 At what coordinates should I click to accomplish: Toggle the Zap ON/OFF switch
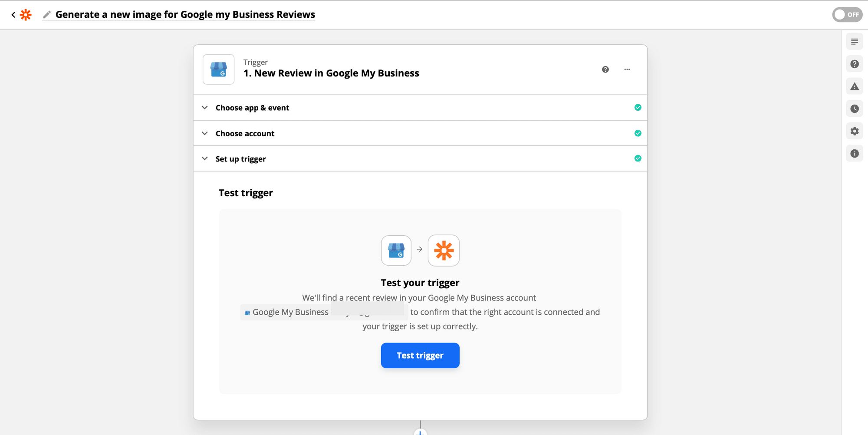click(x=847, y=14)
